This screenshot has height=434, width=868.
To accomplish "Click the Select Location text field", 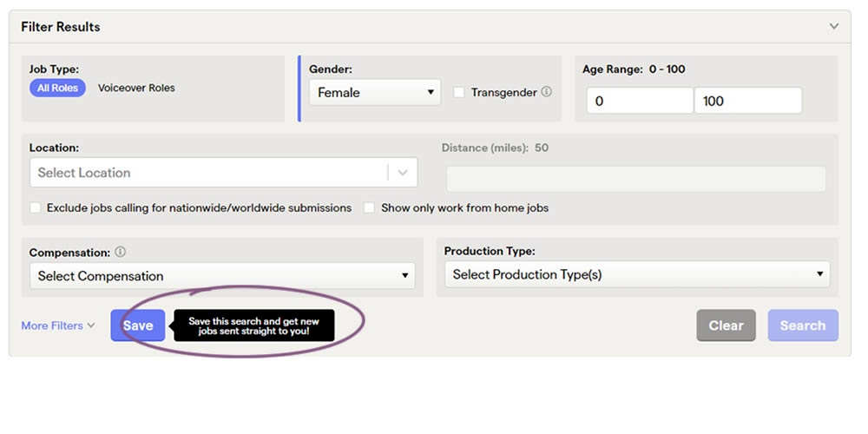I will (208, 173).
